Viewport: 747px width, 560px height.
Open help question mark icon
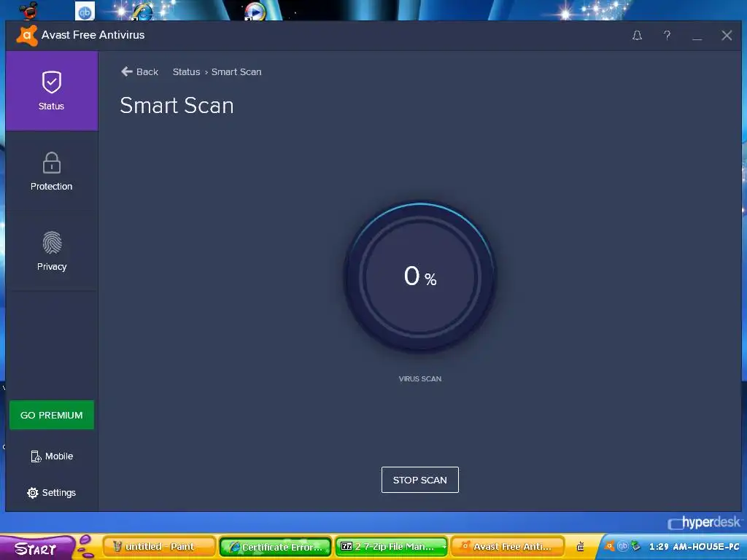[x=667, y=35]
